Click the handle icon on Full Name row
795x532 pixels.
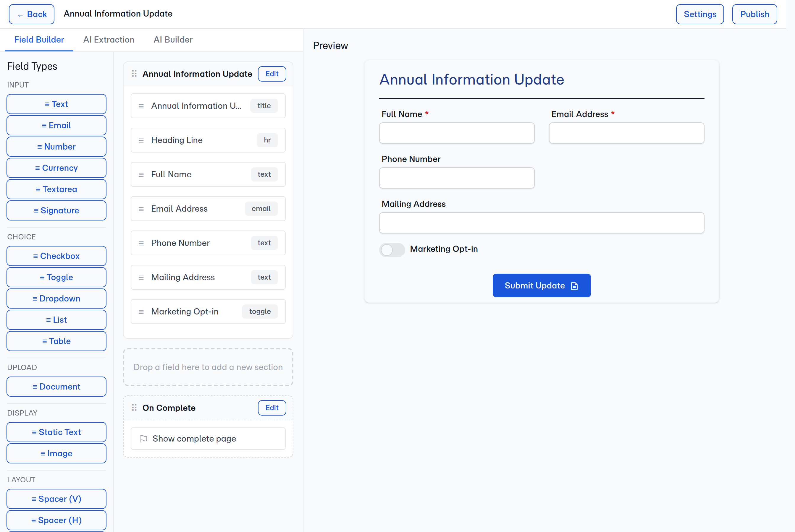click(x=141, y=175)
